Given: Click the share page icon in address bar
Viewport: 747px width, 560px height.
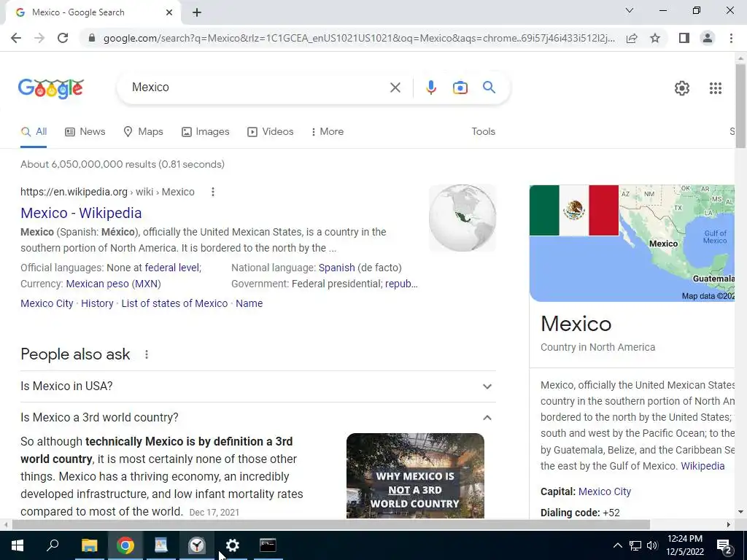Looking at the screenshot, I should coord(632,38).
